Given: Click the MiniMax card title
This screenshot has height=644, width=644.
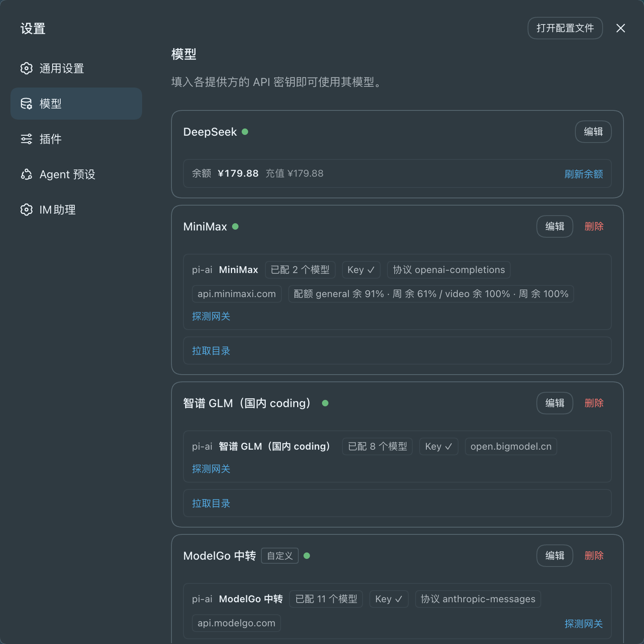Looking at the screenshot, I should tap(205, 226).
